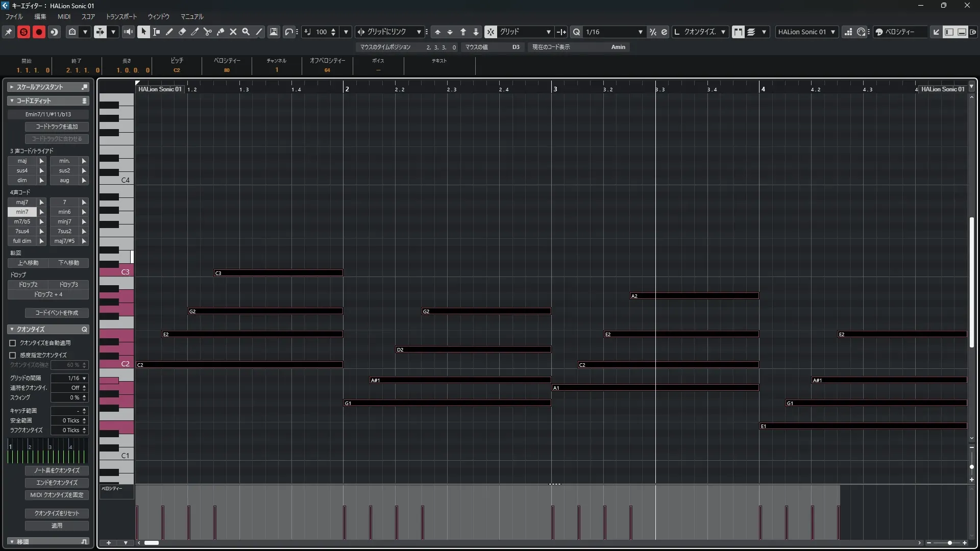This screenshot has width=980, height=551.
Task: Enable 感度指定クオンタイズ checkbox
Action: [x=13, y=355]
